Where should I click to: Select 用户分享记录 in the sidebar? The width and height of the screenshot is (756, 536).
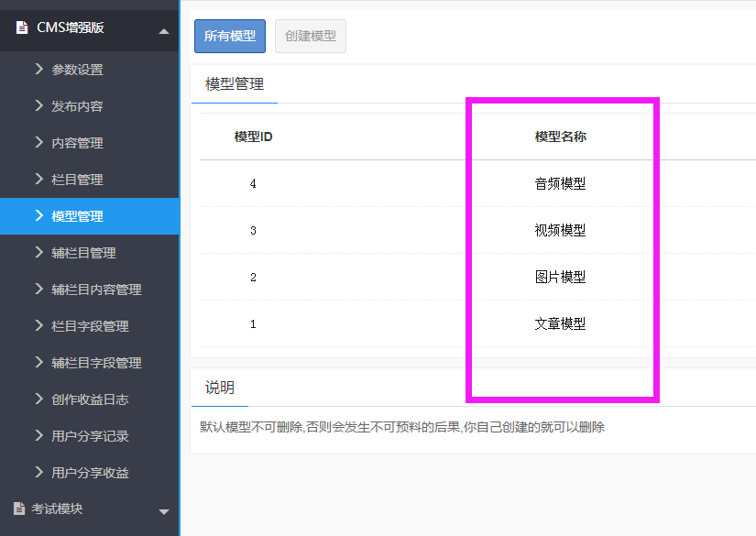(x=90, y=436)
